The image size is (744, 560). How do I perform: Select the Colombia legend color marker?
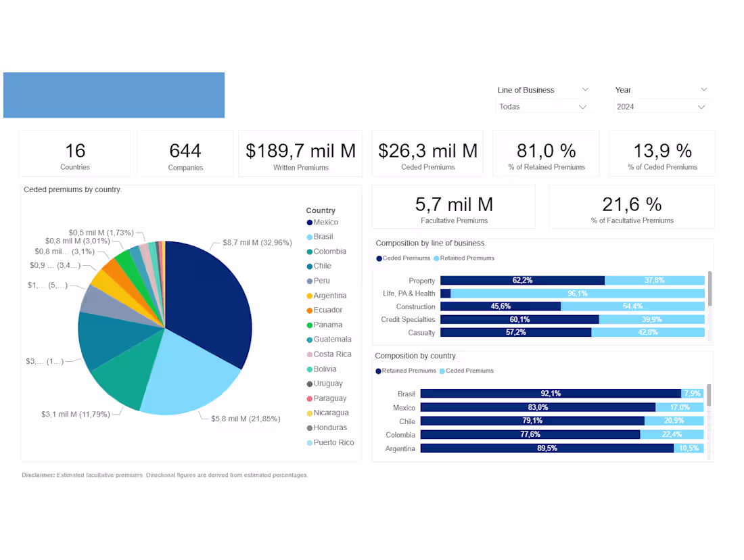click(x=309, y=251)
